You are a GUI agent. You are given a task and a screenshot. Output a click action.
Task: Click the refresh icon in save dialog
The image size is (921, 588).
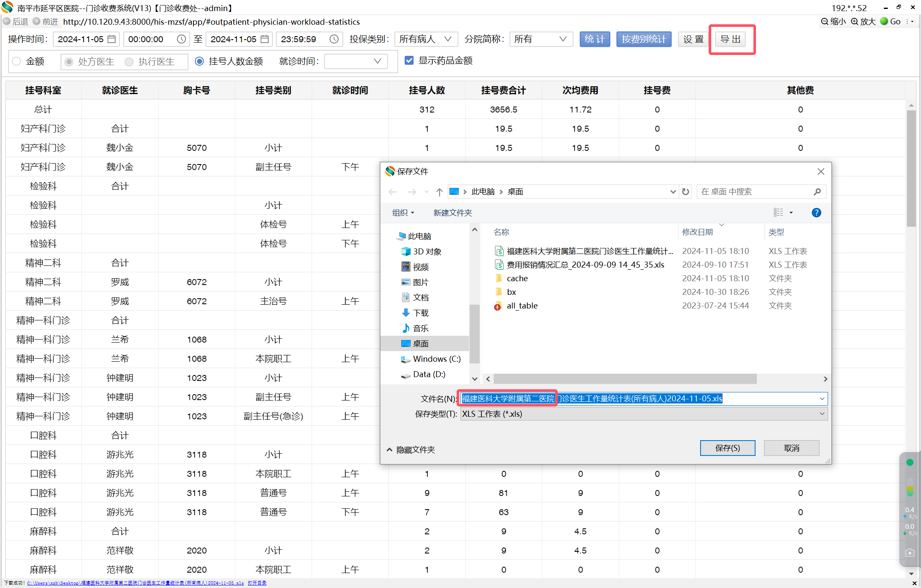pos(685,192)
